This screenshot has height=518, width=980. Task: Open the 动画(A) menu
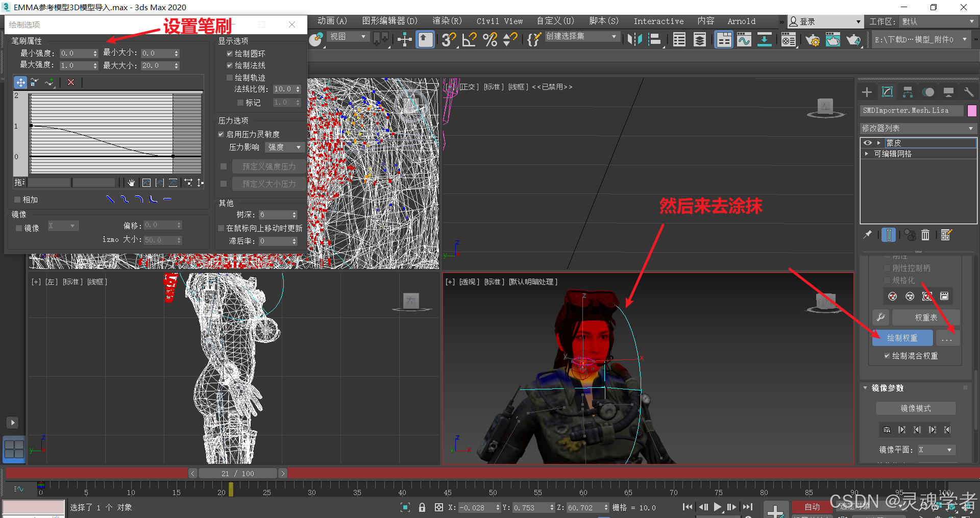point(332,21)
